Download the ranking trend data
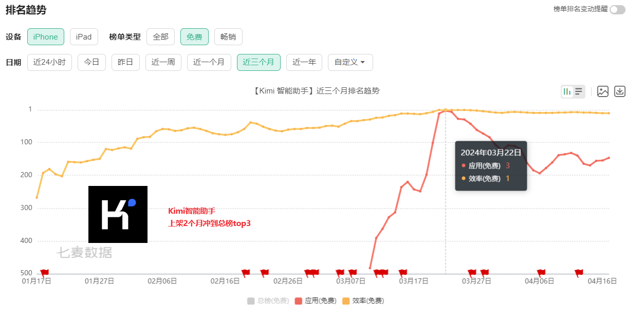The width and height of the screenshot is (644, 320). click(619, 91)
